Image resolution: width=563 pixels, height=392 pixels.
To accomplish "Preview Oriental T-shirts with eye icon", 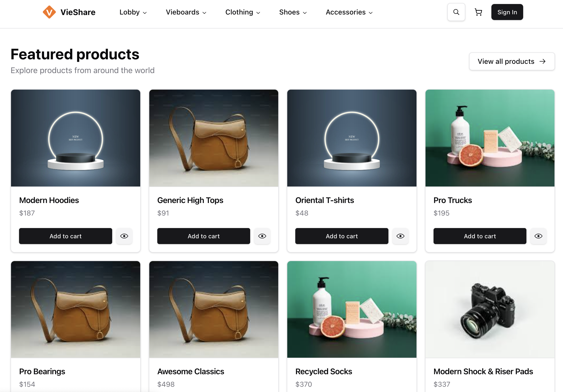I will [400, 236].
